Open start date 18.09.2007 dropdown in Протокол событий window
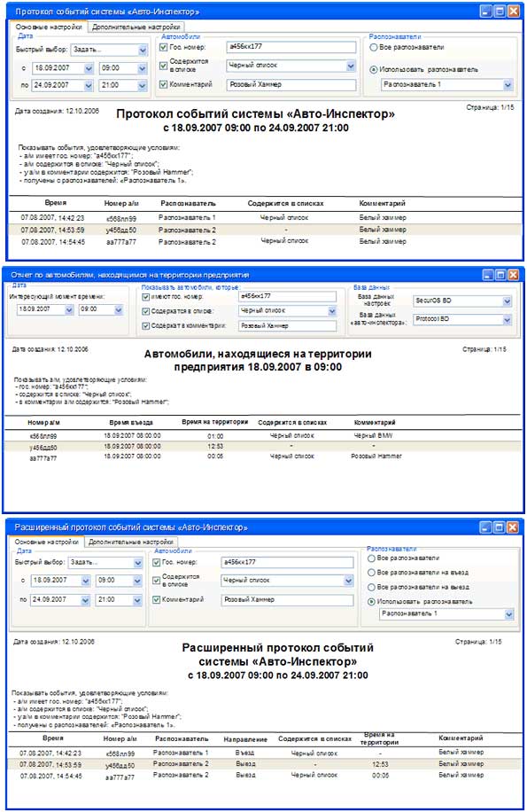 [x=89, y=68]
